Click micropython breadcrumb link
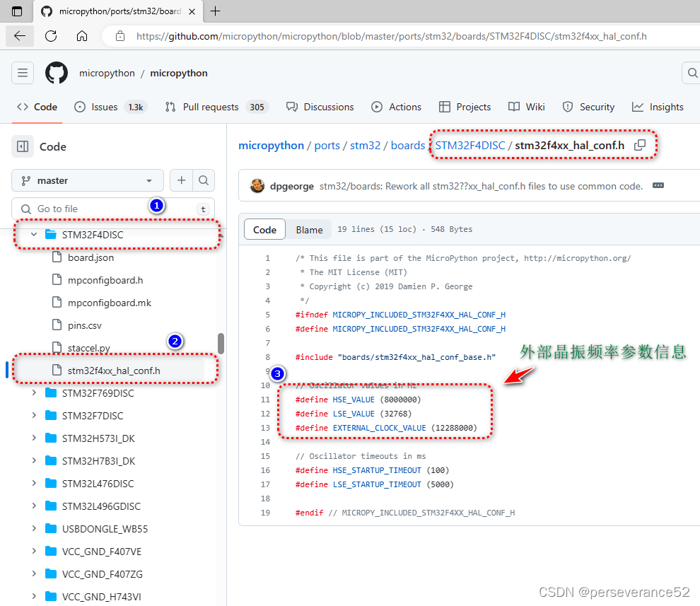 271,146
